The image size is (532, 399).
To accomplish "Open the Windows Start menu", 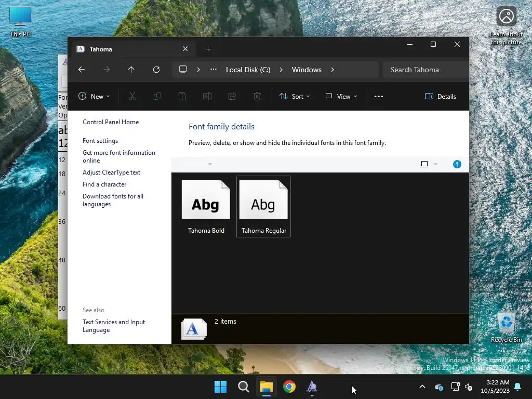I will point(220,387).
